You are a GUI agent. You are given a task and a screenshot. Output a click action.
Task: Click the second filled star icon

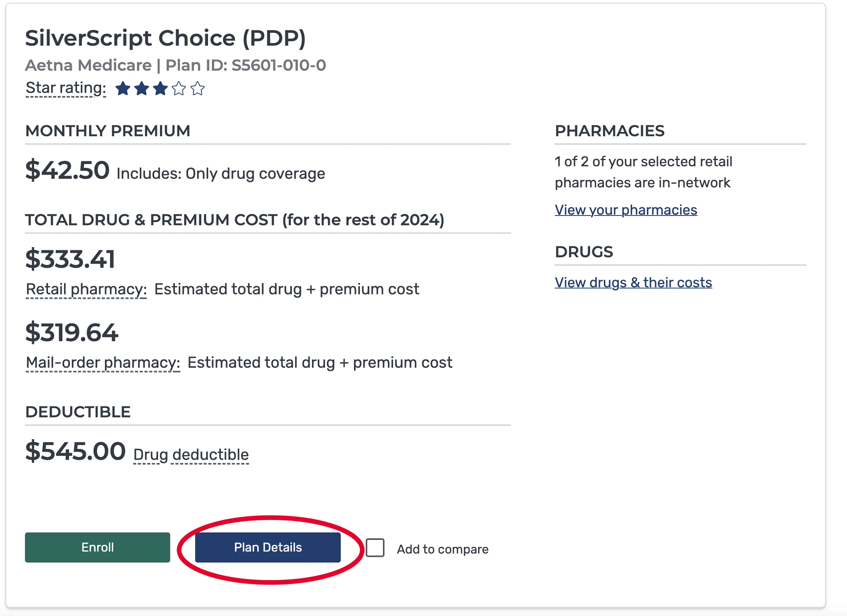(x=141, y=89)
